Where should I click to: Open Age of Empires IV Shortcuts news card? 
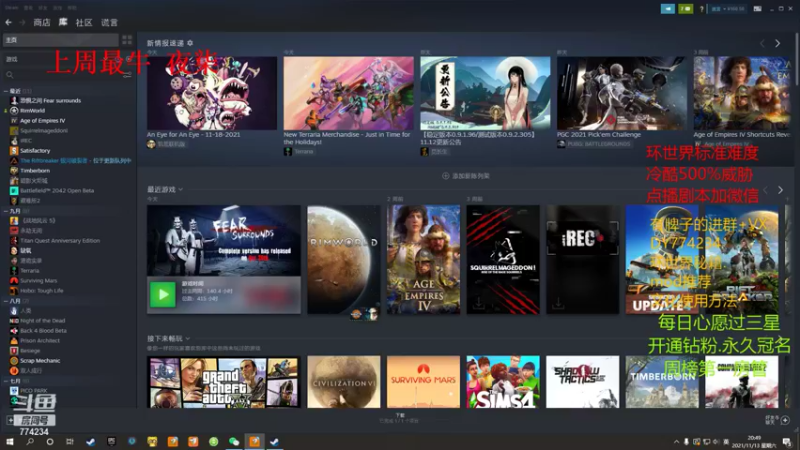742,93
